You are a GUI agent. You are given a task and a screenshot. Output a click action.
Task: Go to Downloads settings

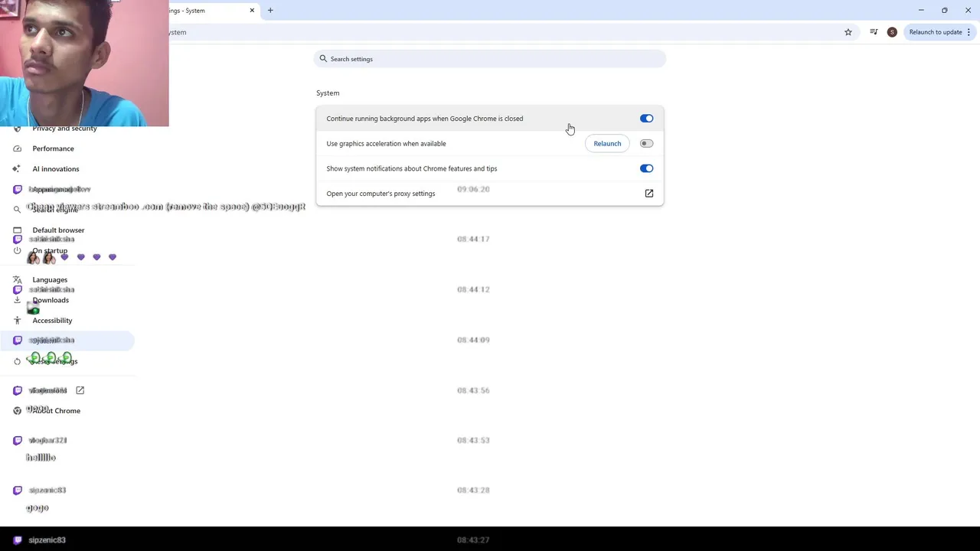click(51, 300)
